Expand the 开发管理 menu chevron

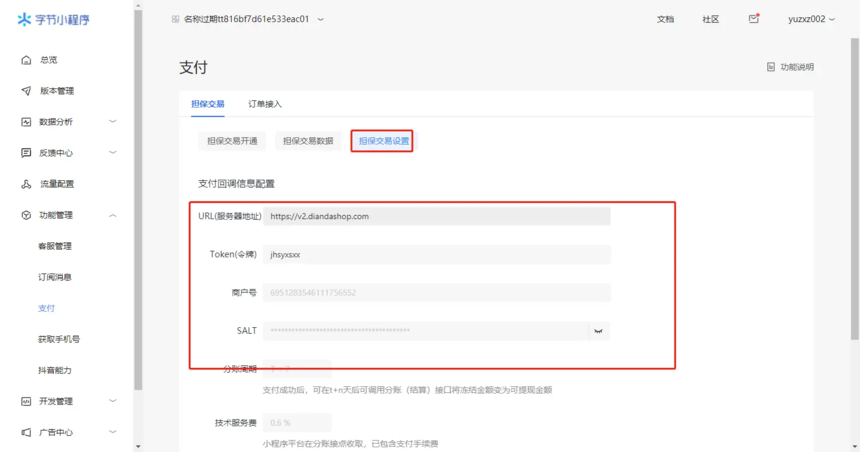[112, 401]
